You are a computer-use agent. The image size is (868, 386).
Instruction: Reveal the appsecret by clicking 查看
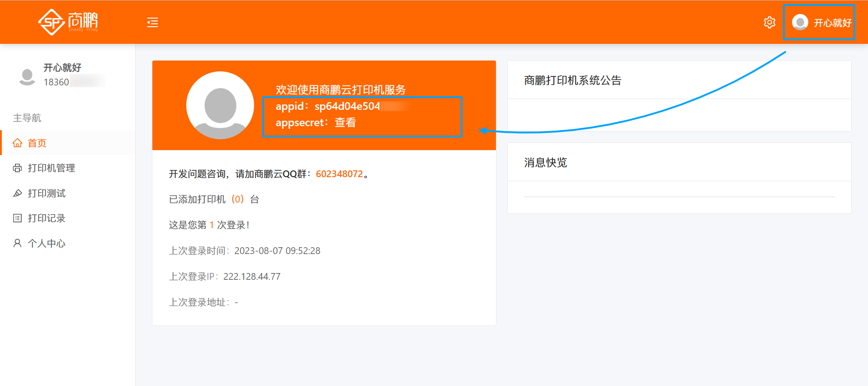tap(345, 122)
